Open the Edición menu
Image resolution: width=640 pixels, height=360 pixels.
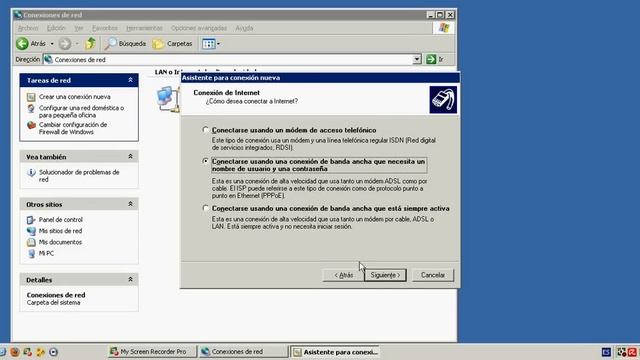coord(56,28)
